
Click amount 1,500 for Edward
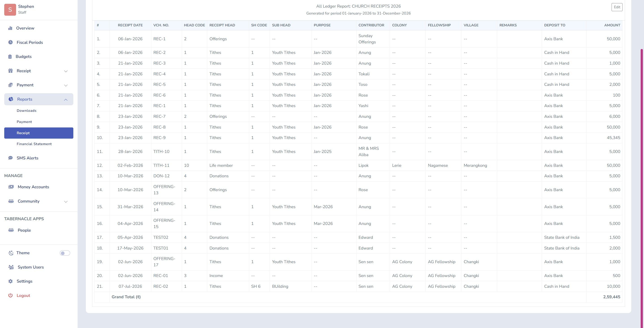[x=614, y=237]
